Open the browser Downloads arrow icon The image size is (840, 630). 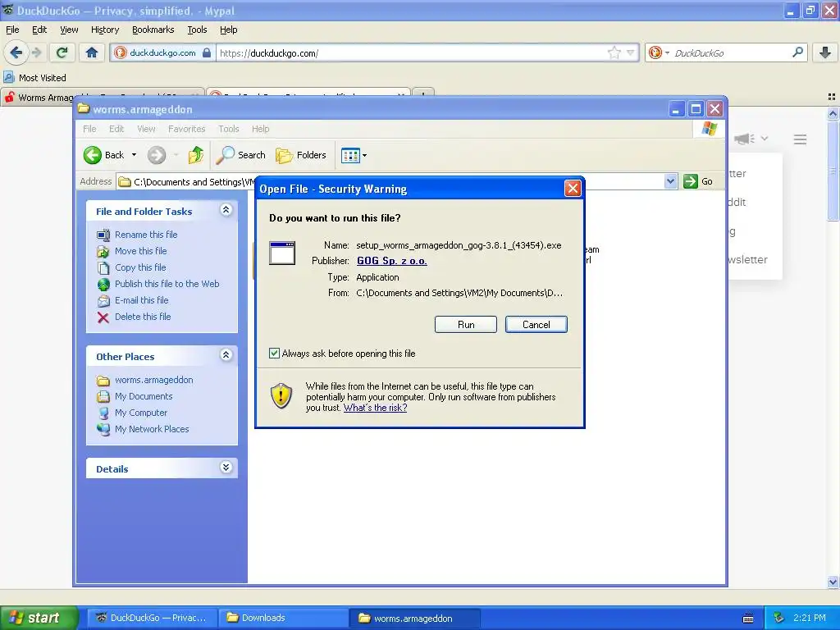825,52
